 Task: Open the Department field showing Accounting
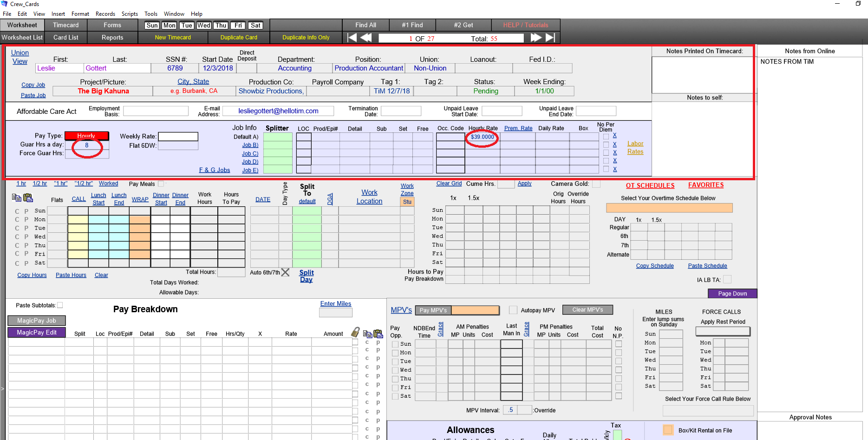[x=295, y=68]
